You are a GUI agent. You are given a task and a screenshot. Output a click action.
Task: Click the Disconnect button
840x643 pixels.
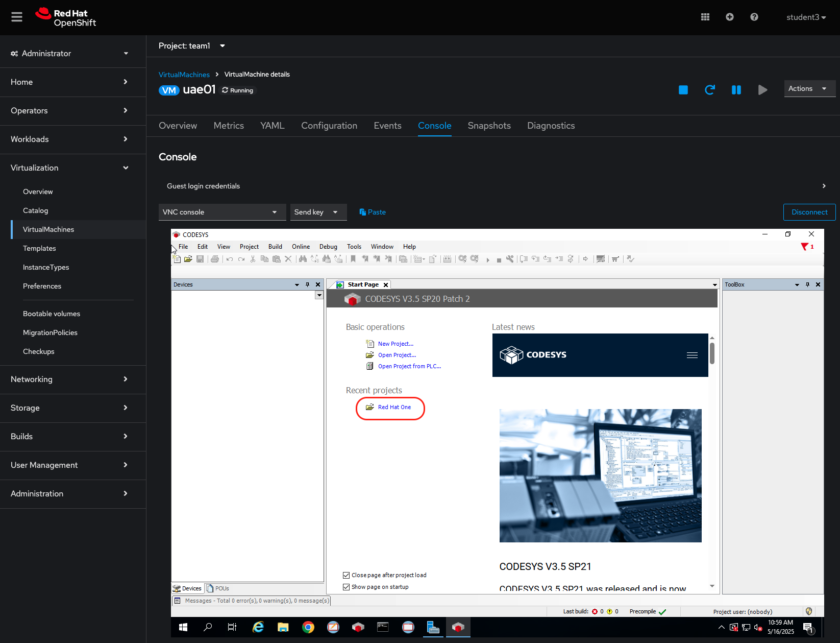tap(809, 212)
